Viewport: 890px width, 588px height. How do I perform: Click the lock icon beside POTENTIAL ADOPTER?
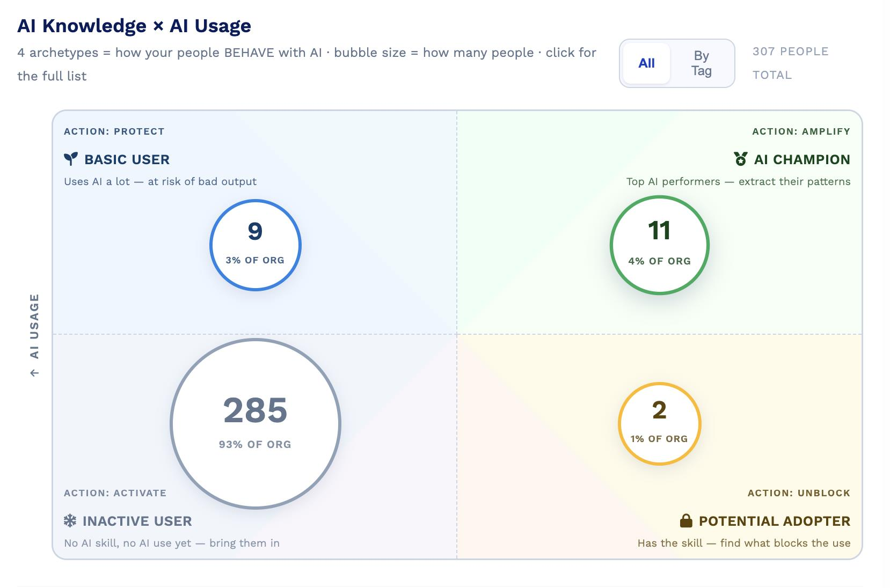(x=685, y=520)
